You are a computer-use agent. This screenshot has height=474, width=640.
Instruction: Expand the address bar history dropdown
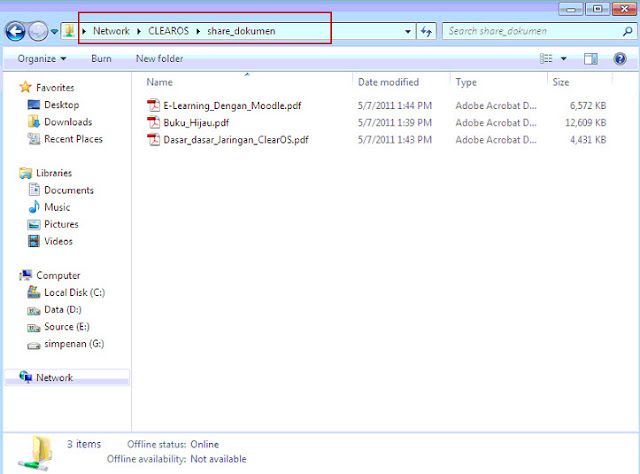[x=408, y=31]
